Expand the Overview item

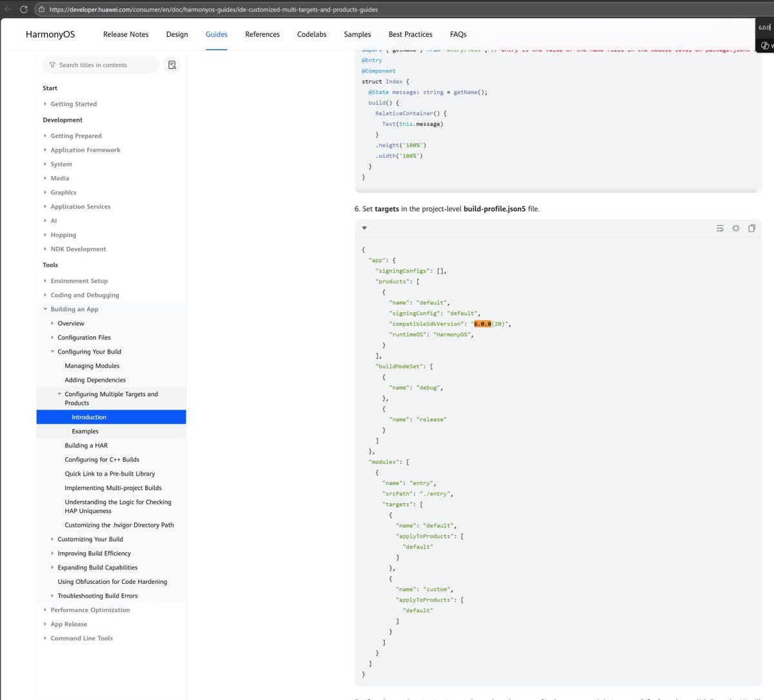[x=70, y=324]
